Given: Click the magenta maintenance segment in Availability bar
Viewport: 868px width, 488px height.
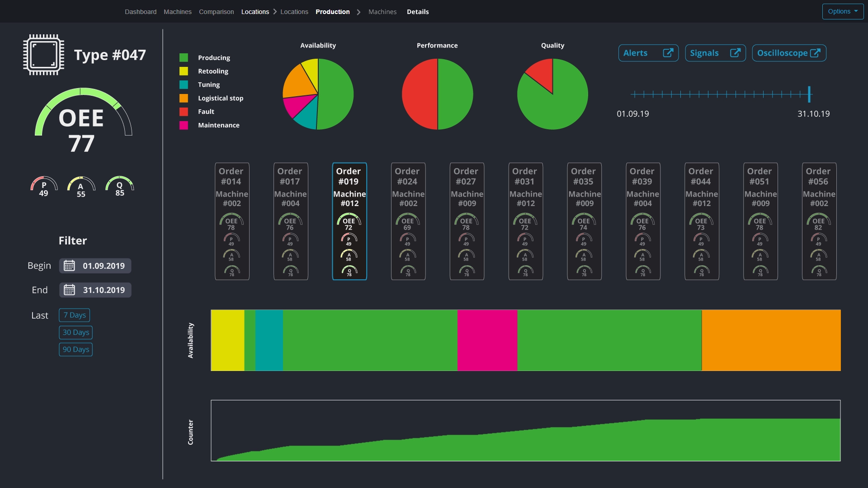Looking at the screenshot, I should pos(487,340).
